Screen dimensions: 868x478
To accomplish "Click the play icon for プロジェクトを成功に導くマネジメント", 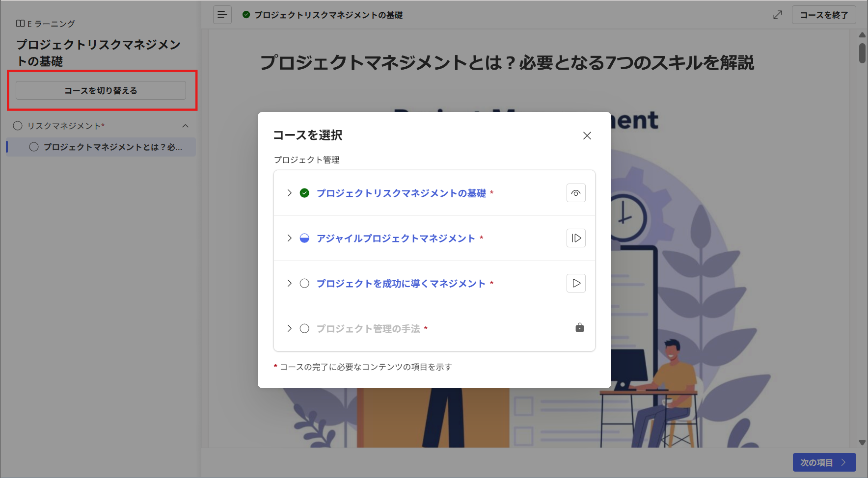I will click(576, 283).
